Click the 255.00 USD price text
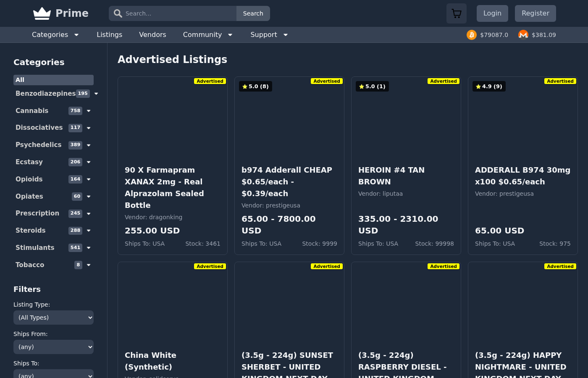This screenshot has height=378, width=588. 152,231
